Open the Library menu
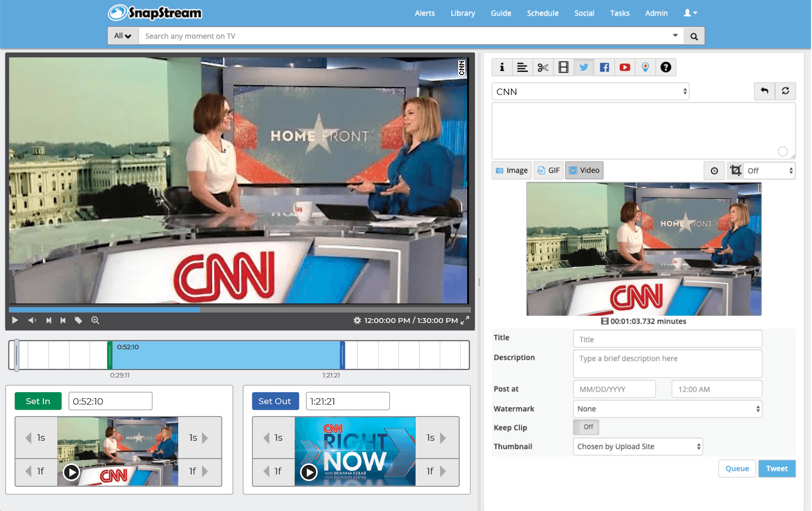The height and width of the screenshot is (511, 812). [463, 13]
